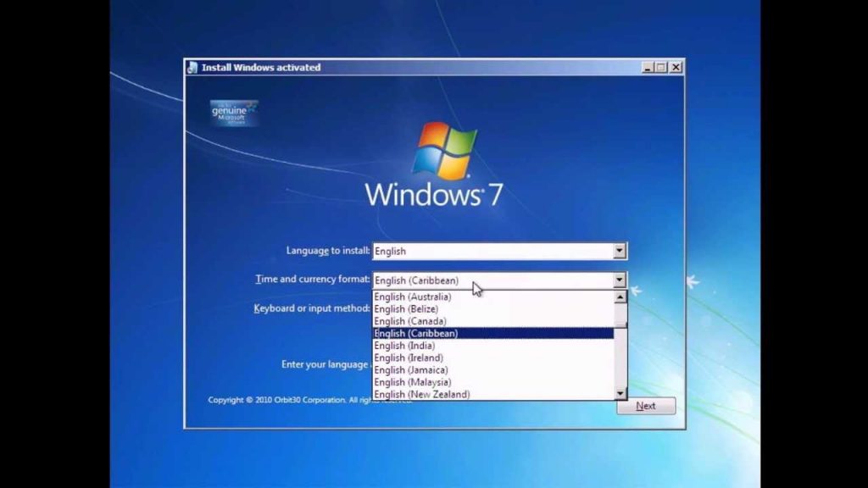Close the Install Windows dialog
This screenshot has width=868, height=488.
[676, 68]
